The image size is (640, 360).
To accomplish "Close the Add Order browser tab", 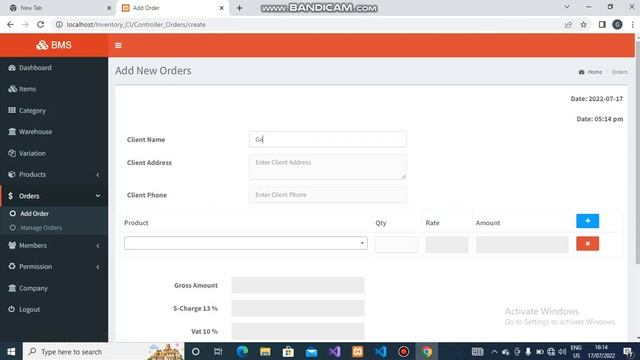I will pos(222,8).
